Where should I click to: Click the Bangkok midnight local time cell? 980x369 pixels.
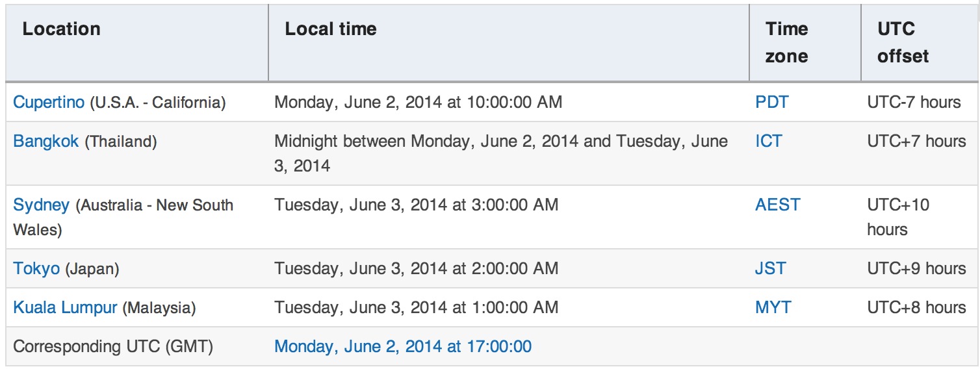(x=500, y=153)
